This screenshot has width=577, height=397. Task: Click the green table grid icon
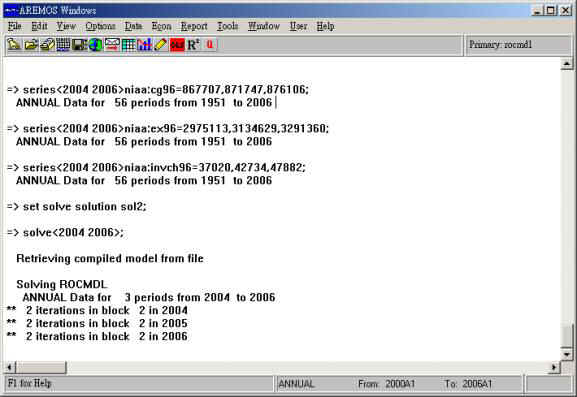click(128, 45)
